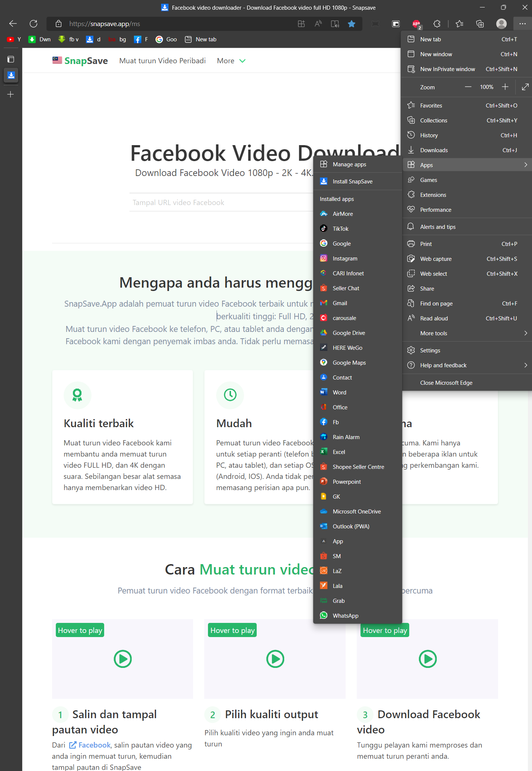532x771 pixels.
Task: Select the SnapSave vertical tab icon
Action: coord(11,75)
